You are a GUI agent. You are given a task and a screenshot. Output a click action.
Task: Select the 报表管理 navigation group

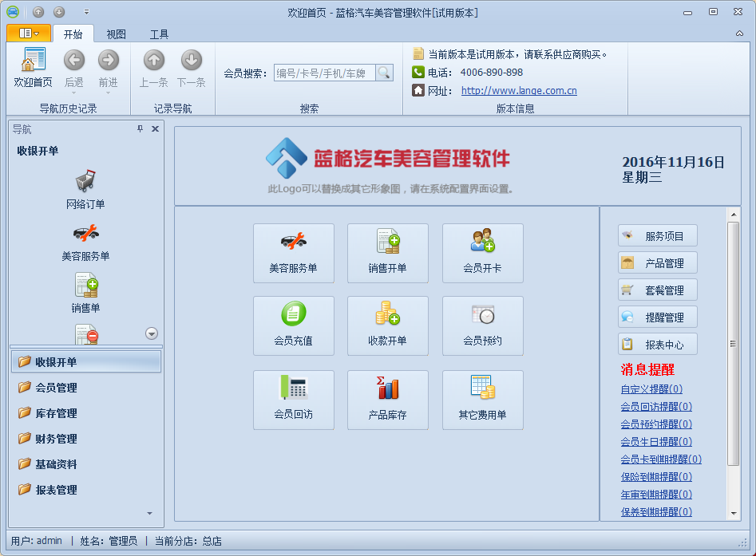[86, 490]
